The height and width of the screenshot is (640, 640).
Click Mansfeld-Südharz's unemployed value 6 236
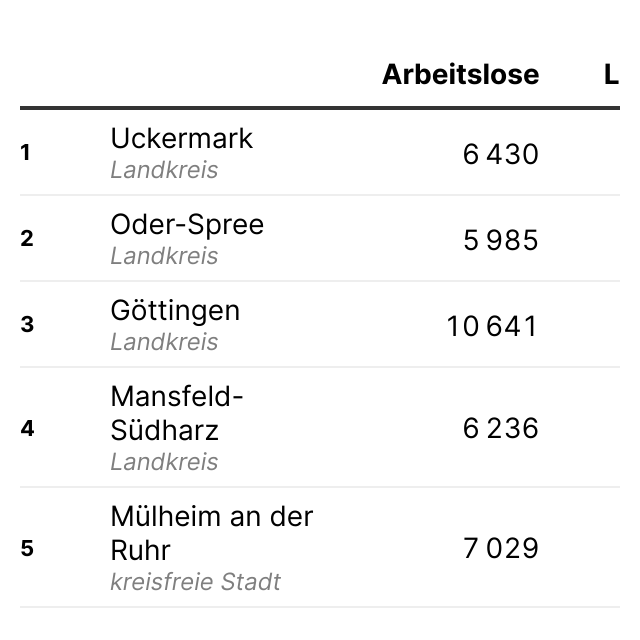click(500, 428)
